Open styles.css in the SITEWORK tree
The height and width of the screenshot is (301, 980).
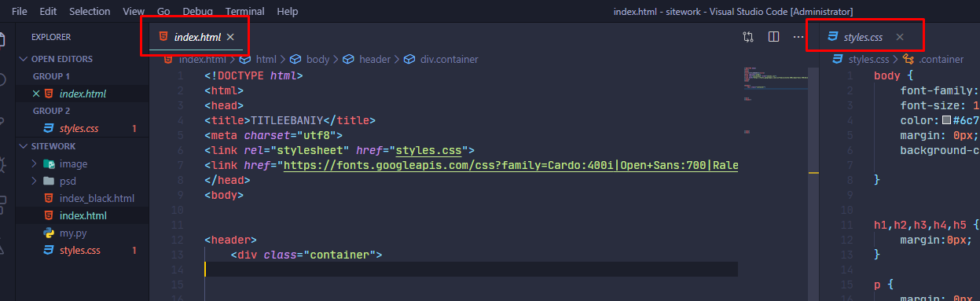(x=79, y=250)
